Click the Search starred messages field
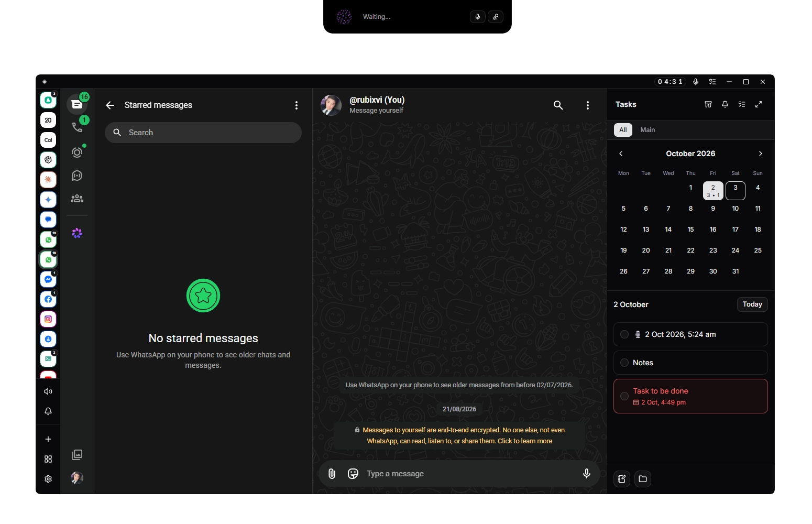 (x=203, y=133)
